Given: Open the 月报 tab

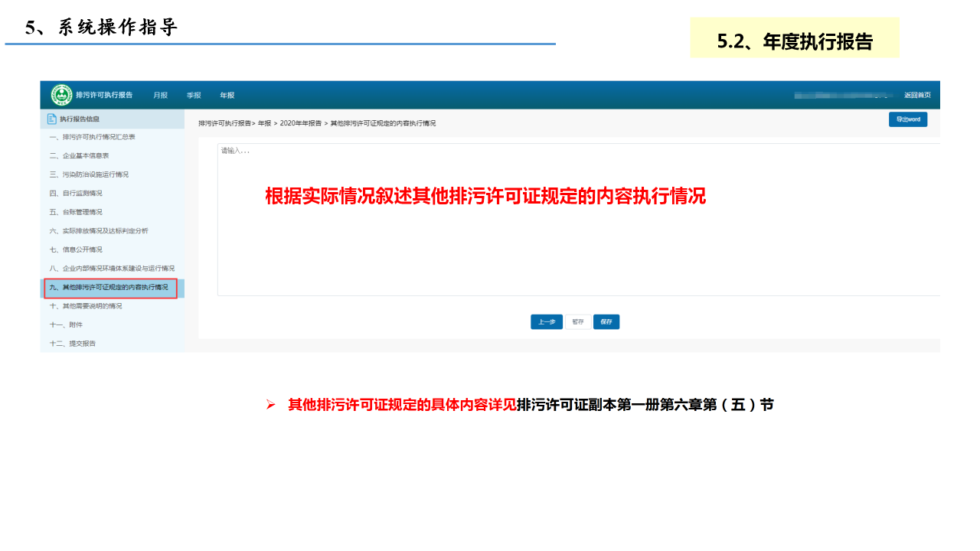Looking at the screenshot, I should [x=160, y=96].
